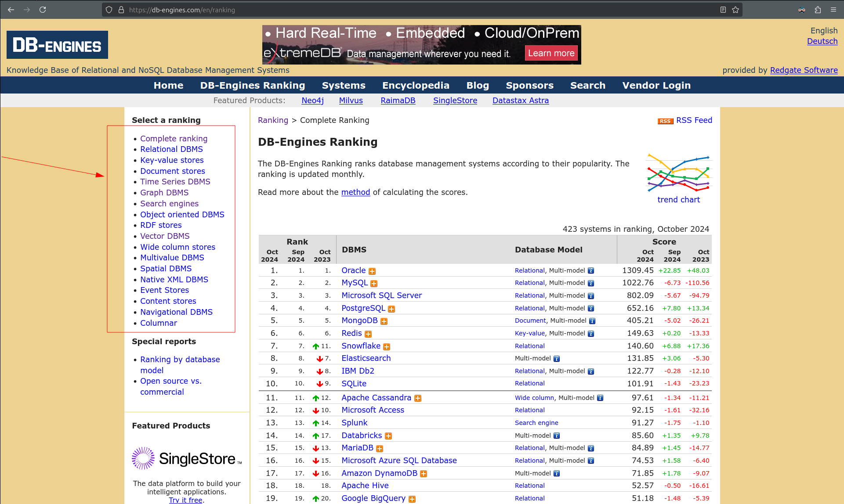The height and width of the screenshot is (504, 844).
Task: Open the Time Series DBMS ranking
Action: [x=175, y=182]
